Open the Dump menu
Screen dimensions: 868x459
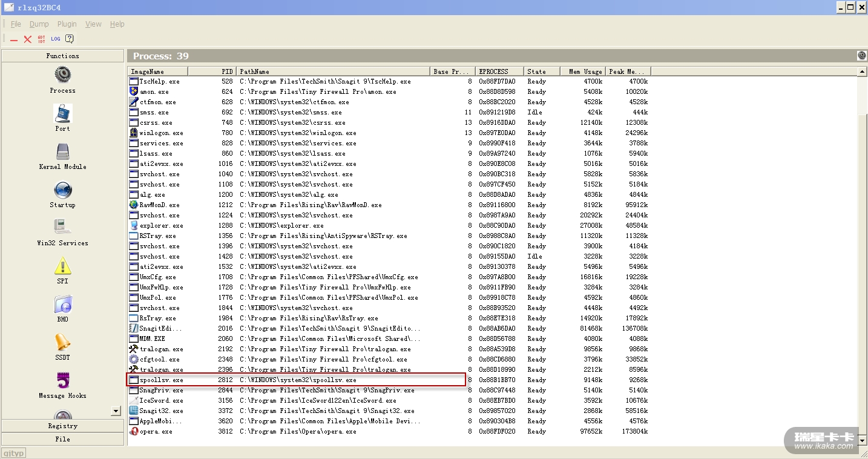tap(39, 24)
